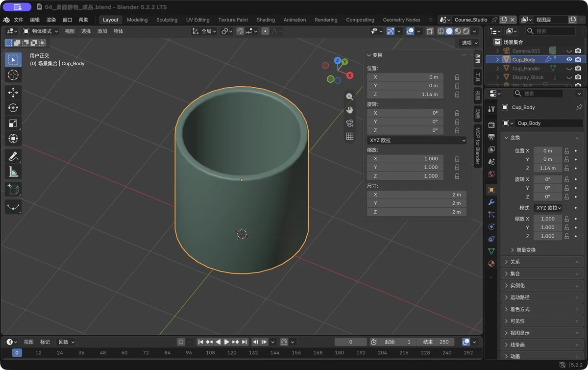Expand Cup_Handle in the outliner

click(x=497, y=69)
